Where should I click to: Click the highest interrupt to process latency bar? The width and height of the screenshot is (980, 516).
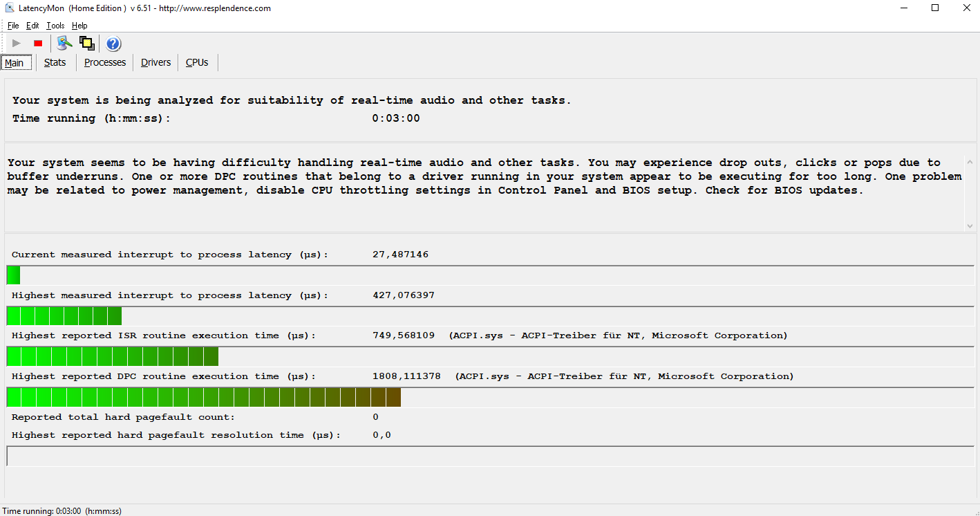click(490, 316)
